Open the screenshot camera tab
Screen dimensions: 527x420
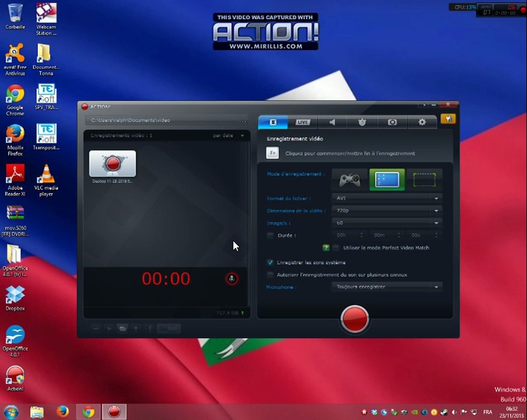tap(392, 123)
